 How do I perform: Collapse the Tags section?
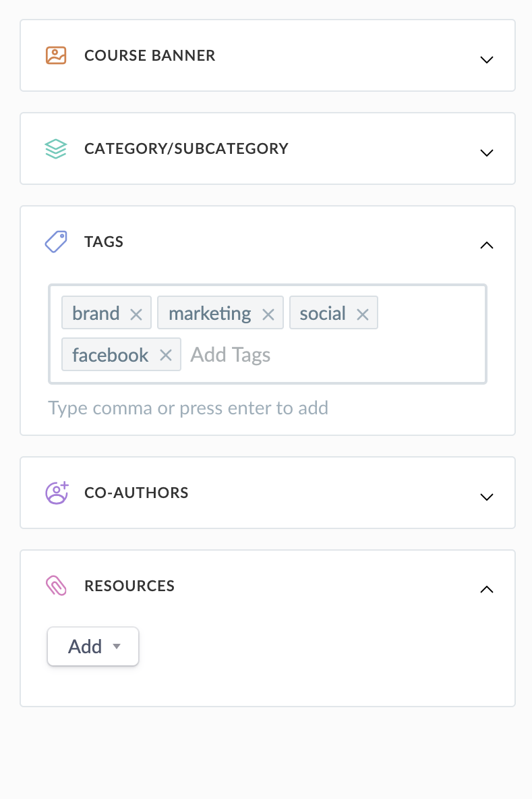[486, 246]
